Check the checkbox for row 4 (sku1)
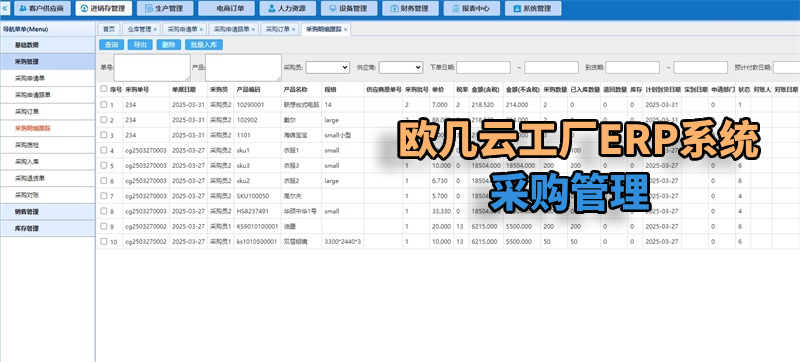Viewport: 800px width, 362px height. point(104,150)
